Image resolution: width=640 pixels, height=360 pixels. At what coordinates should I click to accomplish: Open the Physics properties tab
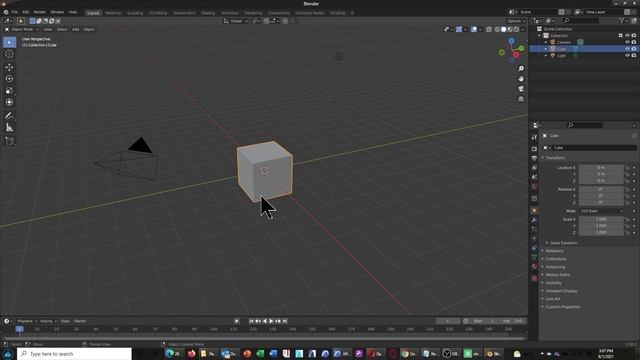(534, 239)
